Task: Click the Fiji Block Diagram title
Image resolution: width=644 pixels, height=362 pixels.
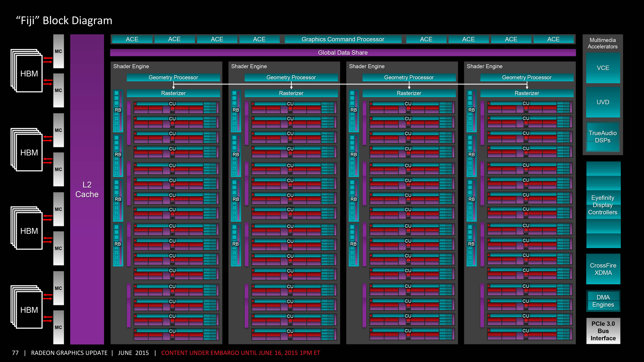Action: (64, 20)
